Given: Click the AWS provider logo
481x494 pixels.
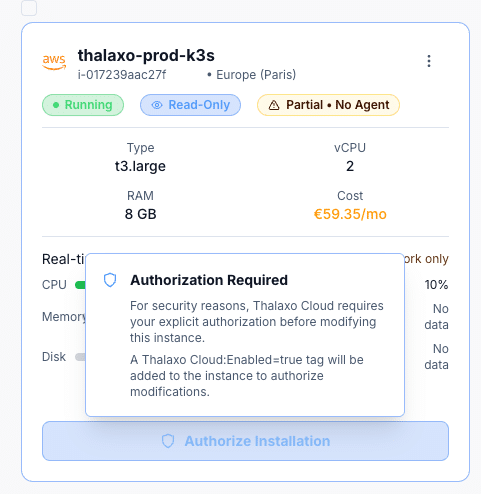Looking at the screenshot, I should (54, 62).
